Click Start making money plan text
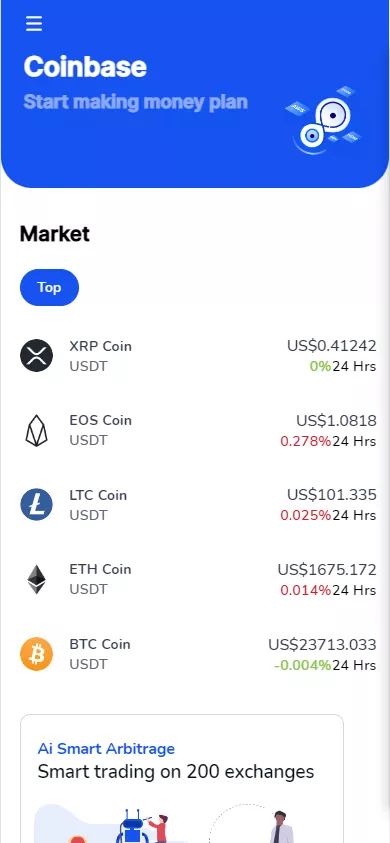 pyautogui.click(x=136, y=102)
